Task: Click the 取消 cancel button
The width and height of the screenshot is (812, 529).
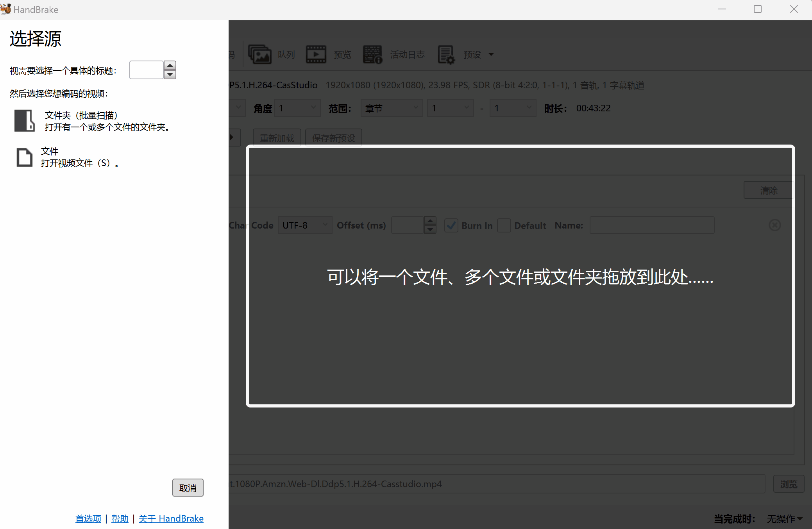Action: click(x=188, y=488)
